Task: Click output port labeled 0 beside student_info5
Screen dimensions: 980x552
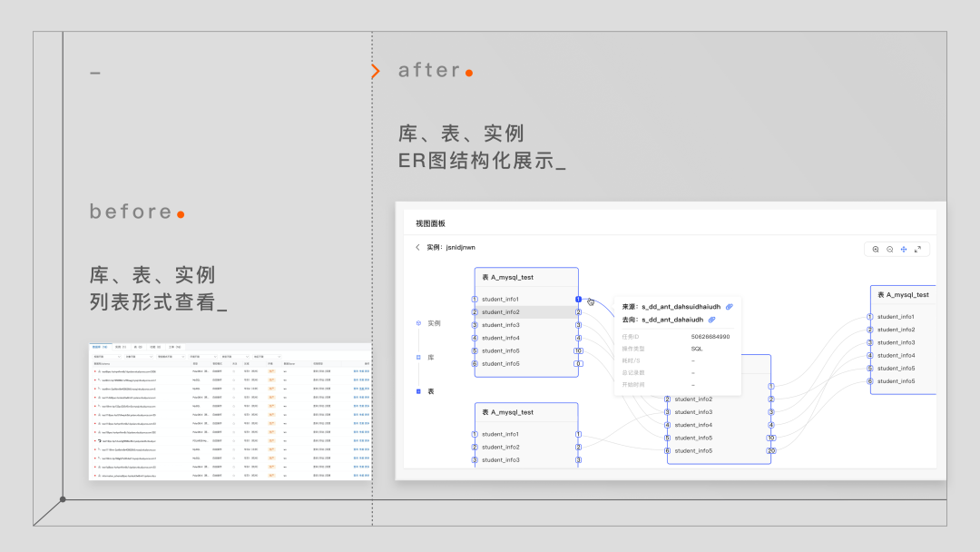Action: 578,364
